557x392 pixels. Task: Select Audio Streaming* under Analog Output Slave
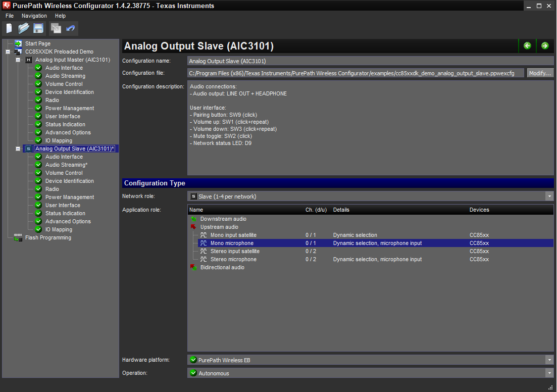click(x=67, y=165)
